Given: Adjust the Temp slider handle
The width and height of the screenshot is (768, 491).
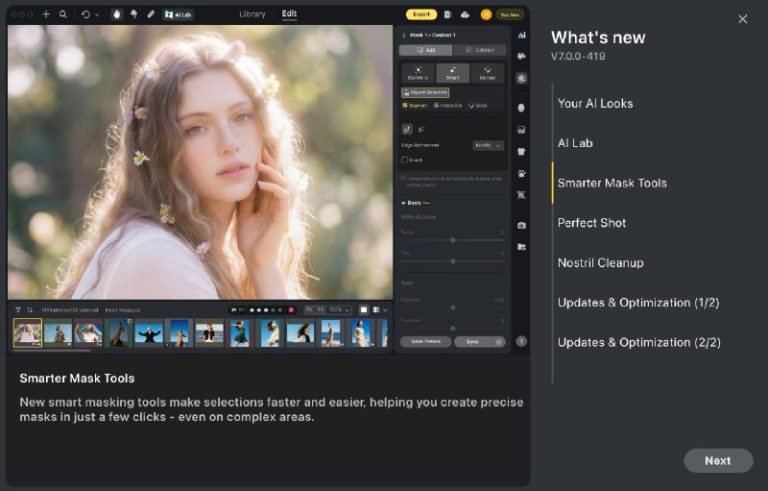Looking at the screenshot, I should click(453, 240).
